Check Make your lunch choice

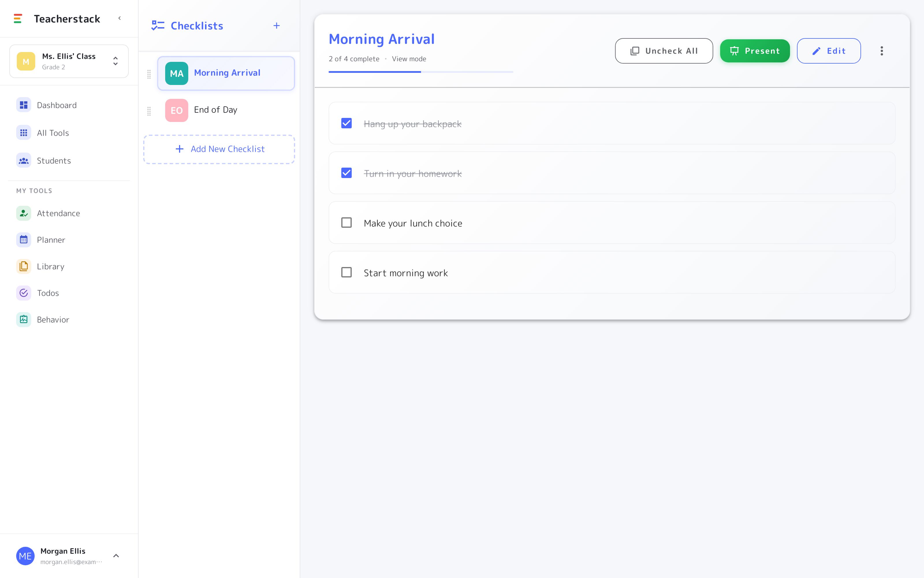tap(346, 223)
